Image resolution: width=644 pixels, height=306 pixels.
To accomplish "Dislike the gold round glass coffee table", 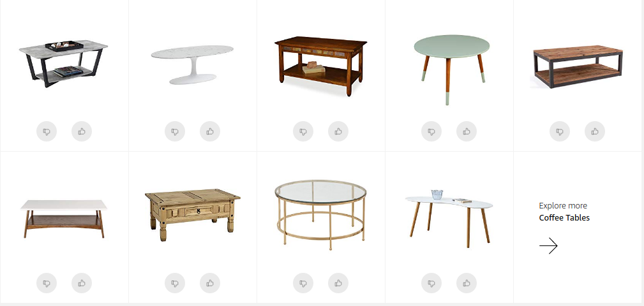I will (x=303, y=283).
